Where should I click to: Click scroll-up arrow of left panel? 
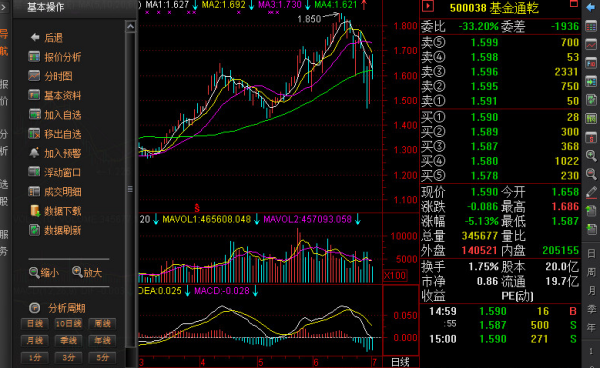(130, 27)
